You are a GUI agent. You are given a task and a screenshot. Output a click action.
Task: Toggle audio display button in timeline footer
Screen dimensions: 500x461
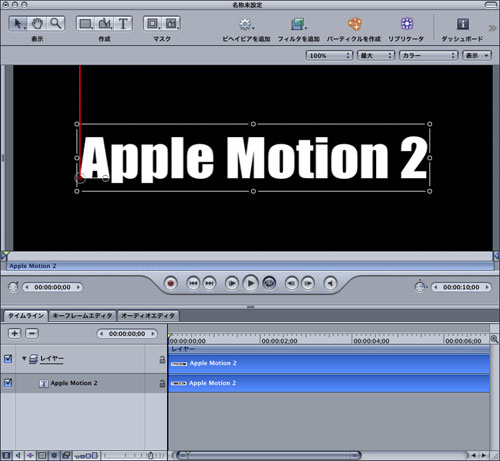pos(18,455)
